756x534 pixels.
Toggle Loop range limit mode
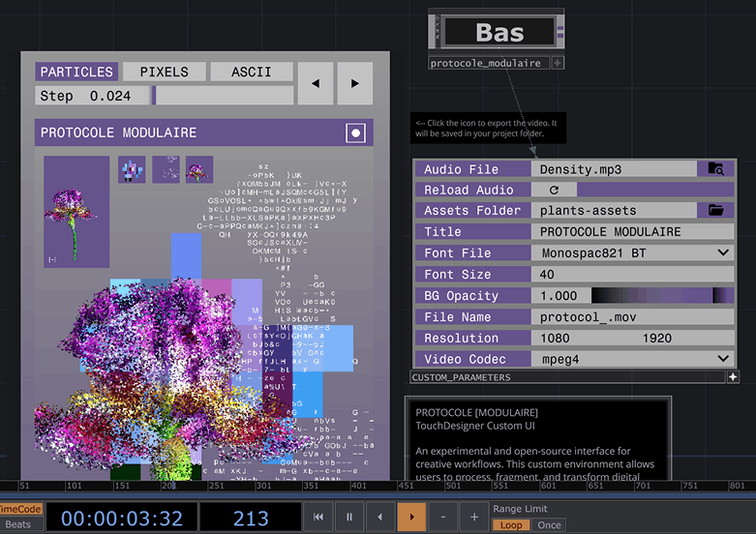pos(510,525)
